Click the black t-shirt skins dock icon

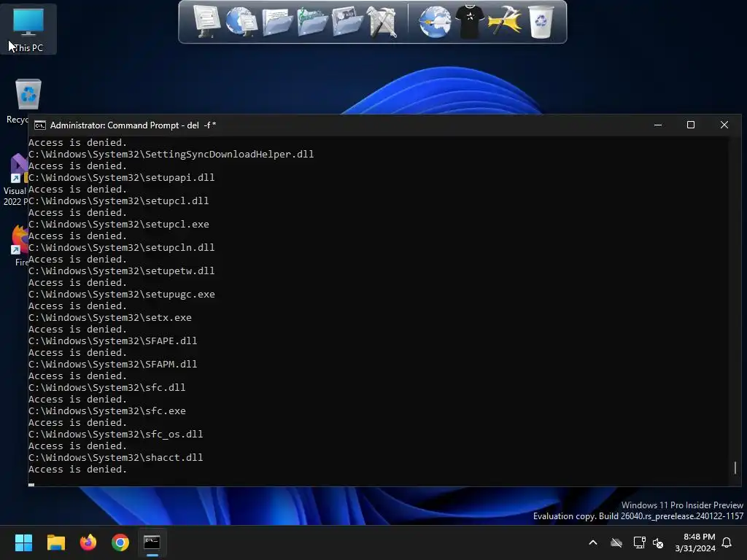pyautogui.click(x=470, y=21)
